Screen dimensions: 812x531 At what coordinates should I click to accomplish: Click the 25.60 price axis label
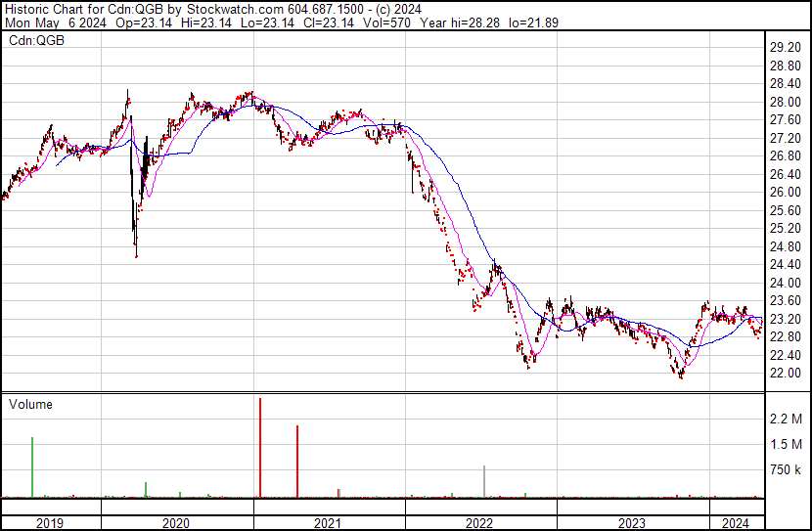785,210
